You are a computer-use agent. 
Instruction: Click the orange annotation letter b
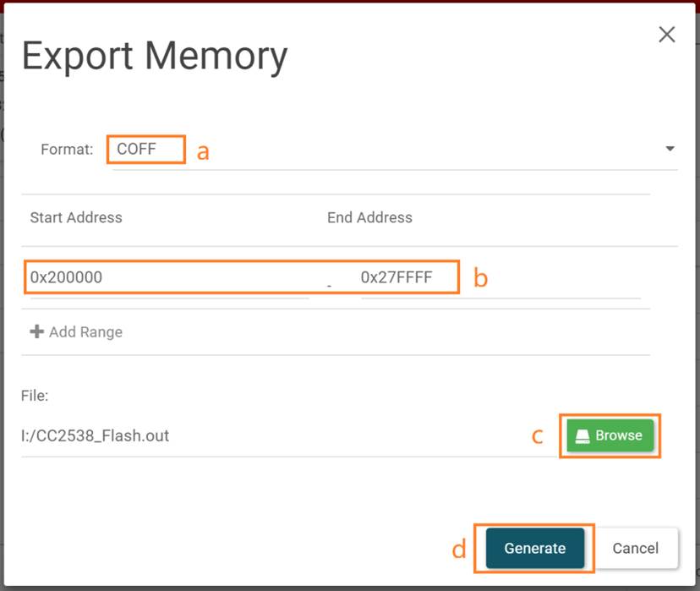tap(480, 278)
